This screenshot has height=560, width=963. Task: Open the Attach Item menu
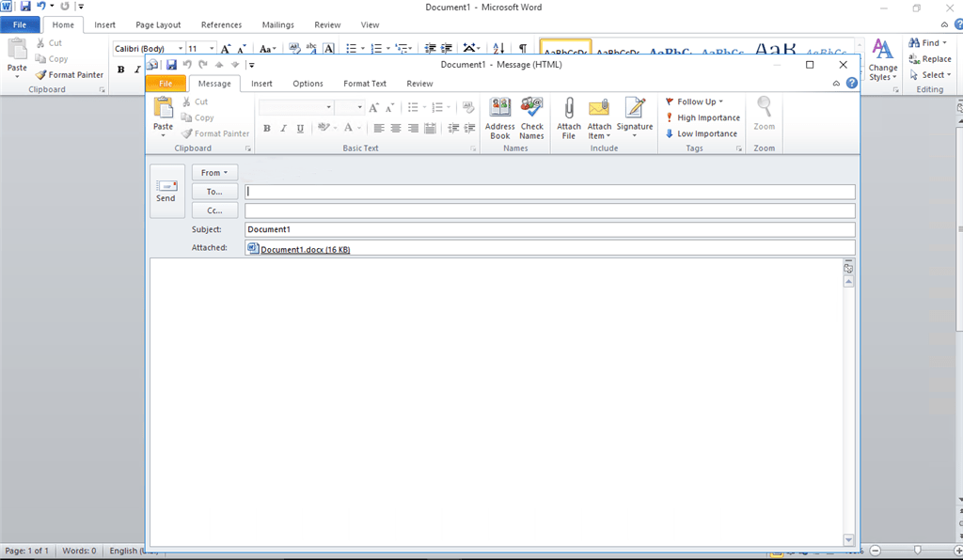point(599,119)
